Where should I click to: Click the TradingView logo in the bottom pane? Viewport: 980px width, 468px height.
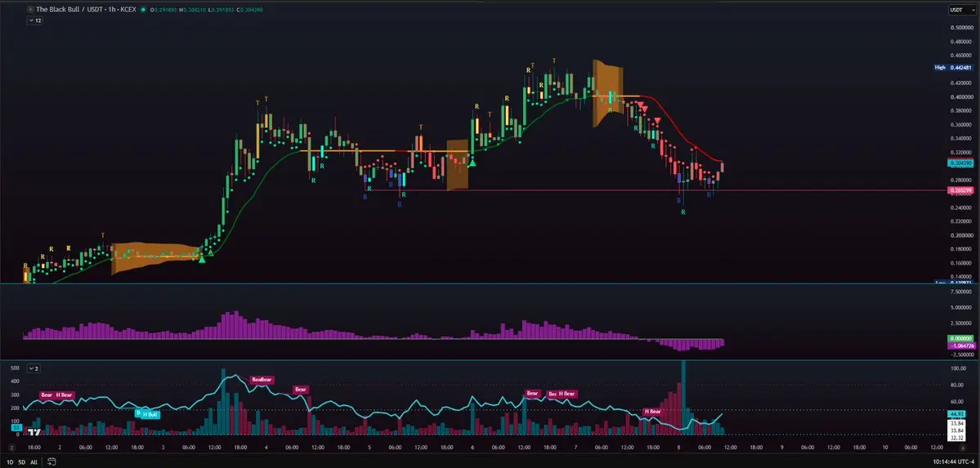(x=35, y=432)
